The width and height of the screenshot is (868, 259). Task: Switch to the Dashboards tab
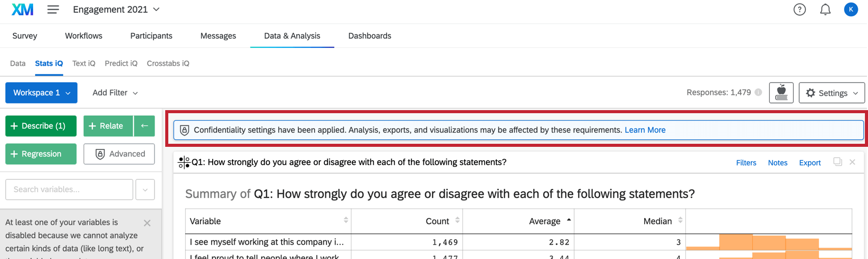click(370, 36)
